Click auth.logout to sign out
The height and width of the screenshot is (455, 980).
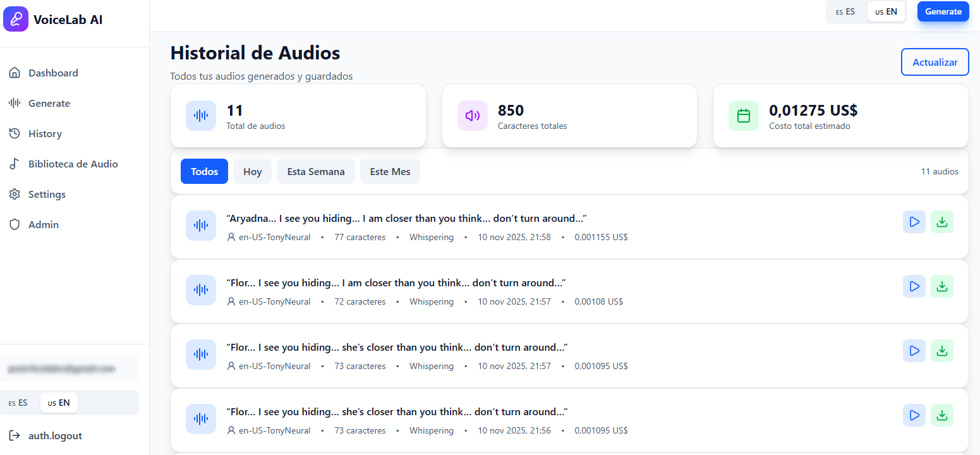point(56,435)
